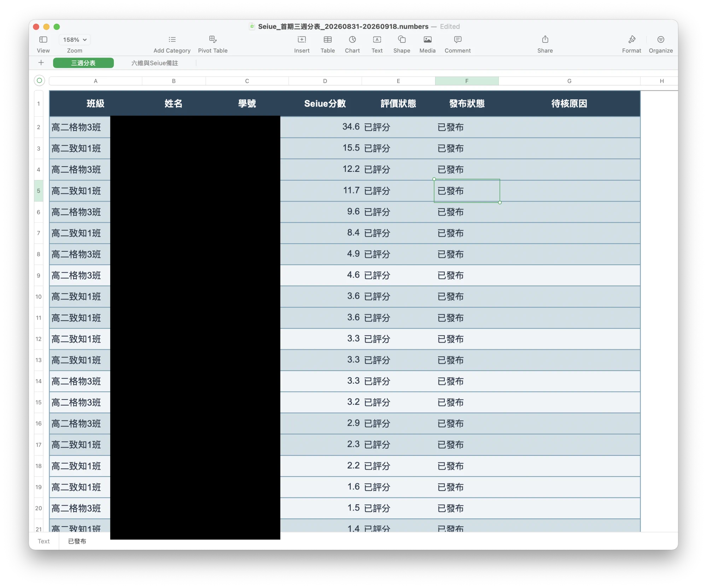Select the score cell 4.6
This screenshot has height=588, width=707.
pos(325,275)
